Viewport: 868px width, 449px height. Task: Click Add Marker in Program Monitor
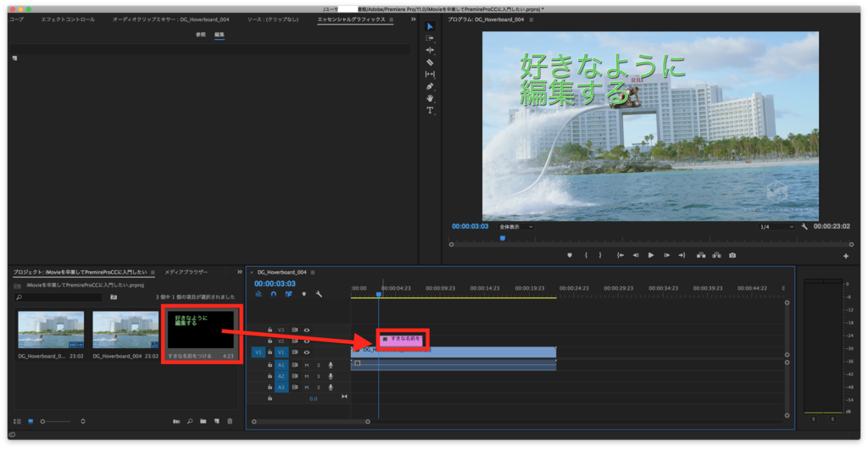pyautogui.click(x=569, y=256)
